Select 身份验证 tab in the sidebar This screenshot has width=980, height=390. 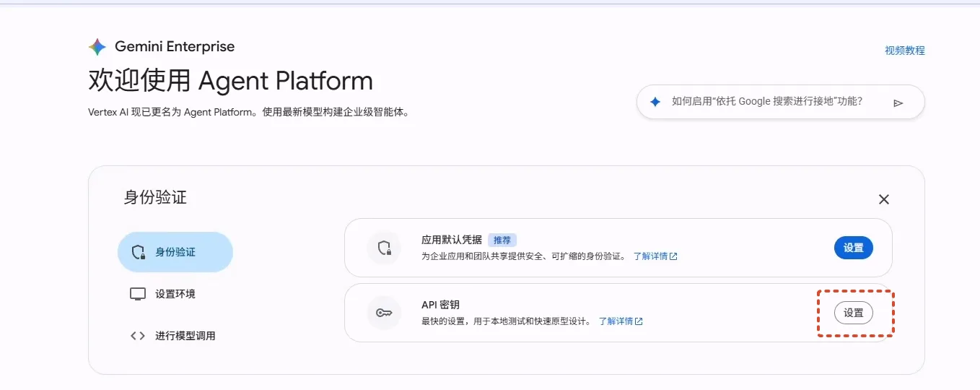click(x=175, y=252)
